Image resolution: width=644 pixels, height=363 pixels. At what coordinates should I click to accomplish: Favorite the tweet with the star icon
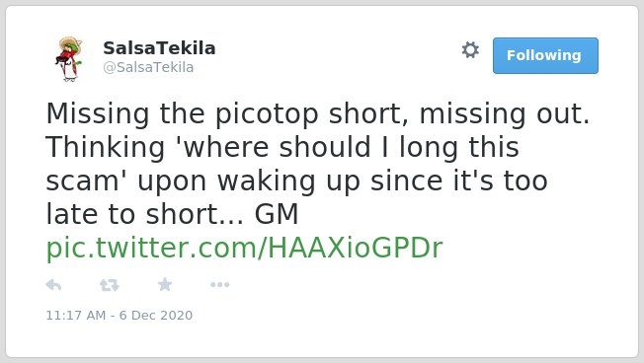[x=165, y=284]
